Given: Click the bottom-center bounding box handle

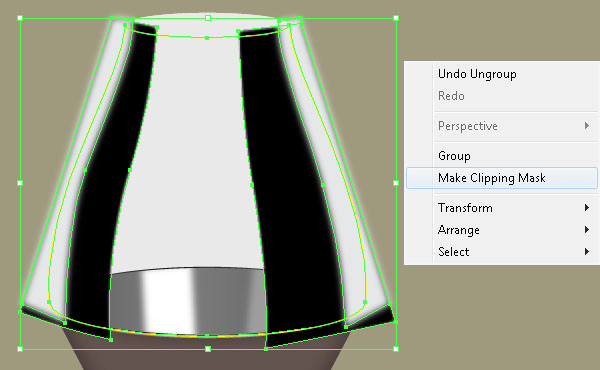Looking at the screenshot, I should click(x=208, y=349).
